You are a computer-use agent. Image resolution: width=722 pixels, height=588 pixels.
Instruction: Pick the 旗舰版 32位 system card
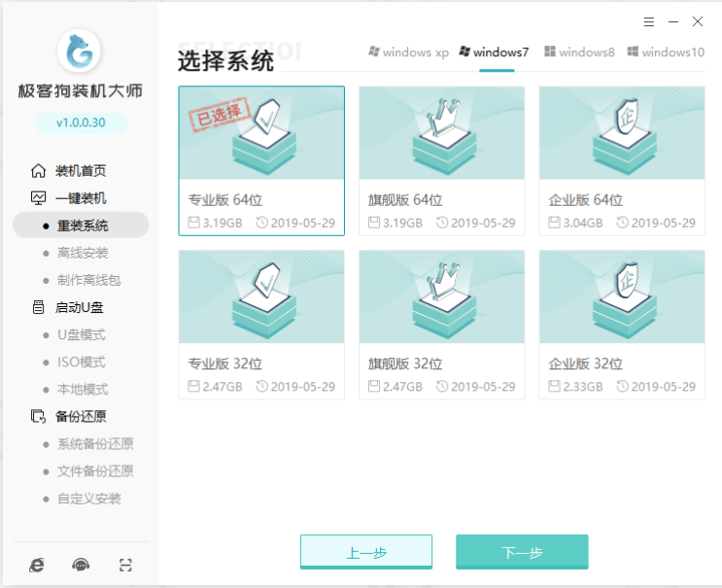[x=441, y=324]
